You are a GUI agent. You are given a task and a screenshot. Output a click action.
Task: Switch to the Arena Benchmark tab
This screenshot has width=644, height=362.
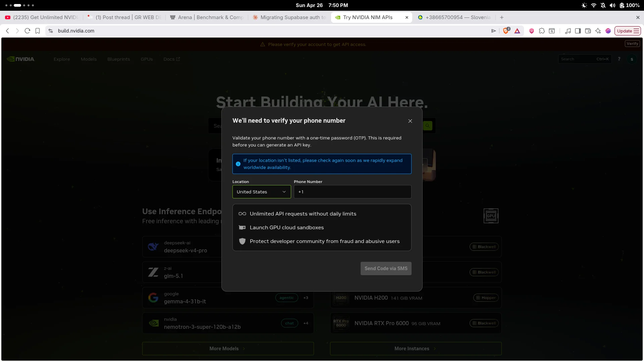pyautogui.click(x=207, y=17)
